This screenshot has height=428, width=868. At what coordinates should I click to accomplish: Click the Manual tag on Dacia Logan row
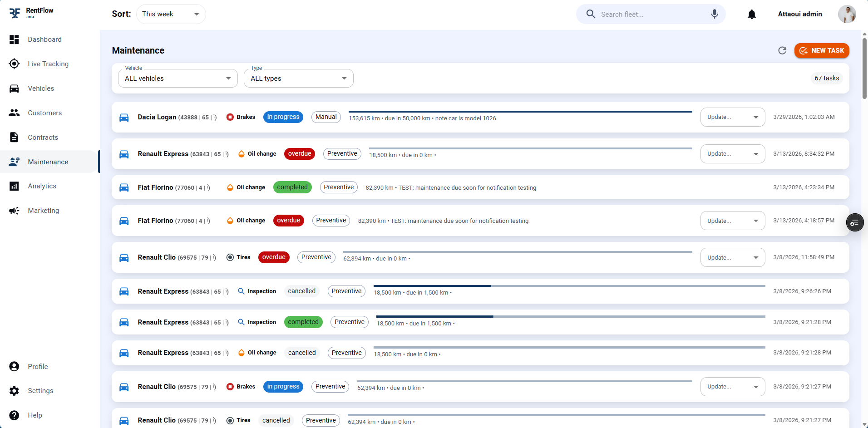coord(326,117)
